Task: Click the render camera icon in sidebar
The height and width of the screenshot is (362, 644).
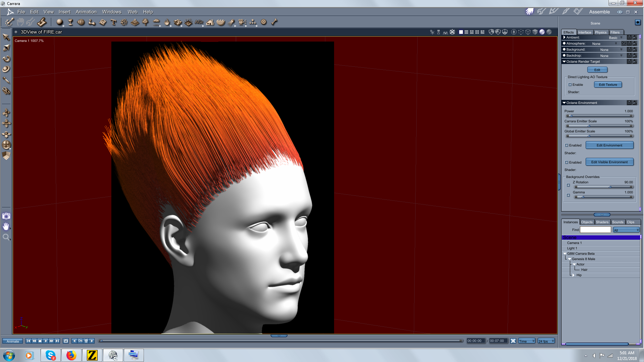Action: tap(6, 216)
